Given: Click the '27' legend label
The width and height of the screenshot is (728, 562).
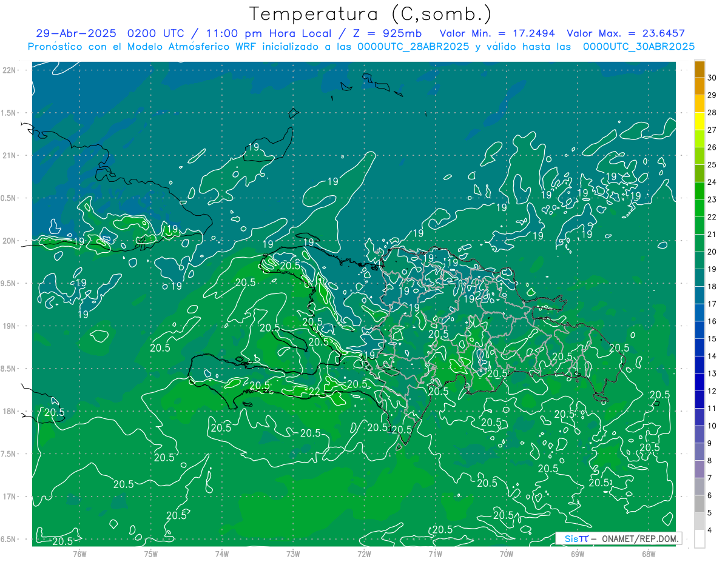Looking at the screenshot, I should click(x=713, y=130).
